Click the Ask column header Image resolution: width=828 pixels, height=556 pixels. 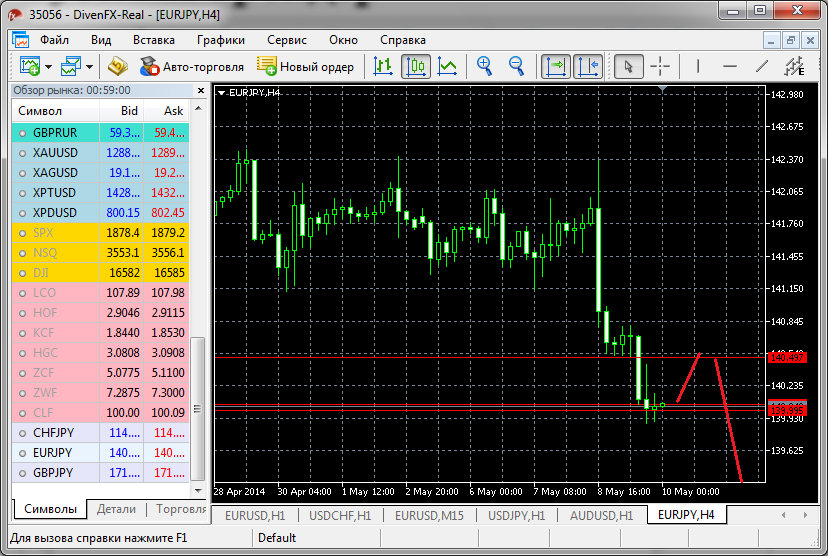pos(166,111)
